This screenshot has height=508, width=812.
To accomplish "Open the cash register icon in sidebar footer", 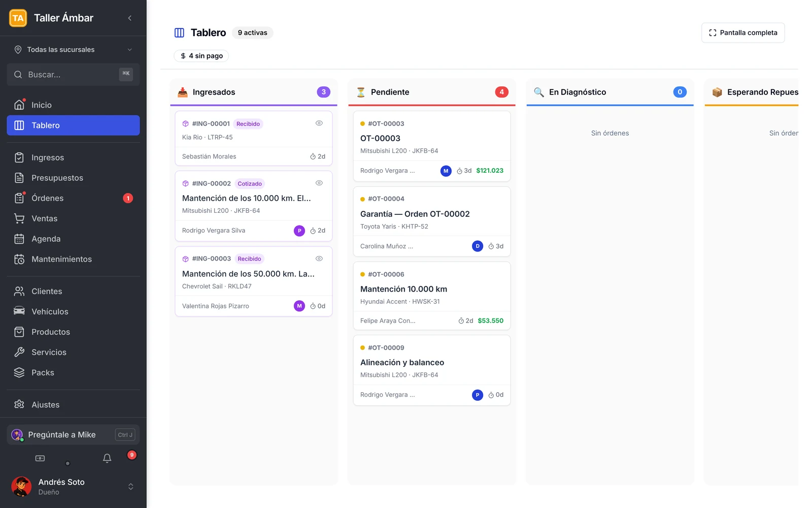I will coord(40,458).
